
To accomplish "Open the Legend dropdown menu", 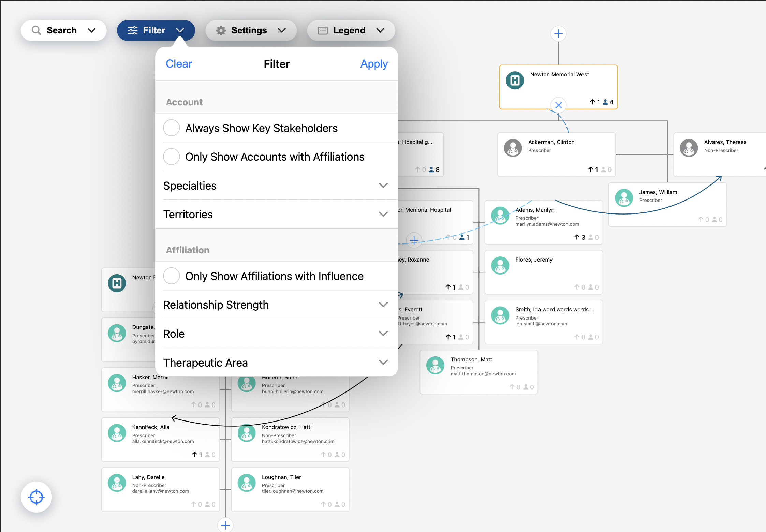I will [351, 30].
